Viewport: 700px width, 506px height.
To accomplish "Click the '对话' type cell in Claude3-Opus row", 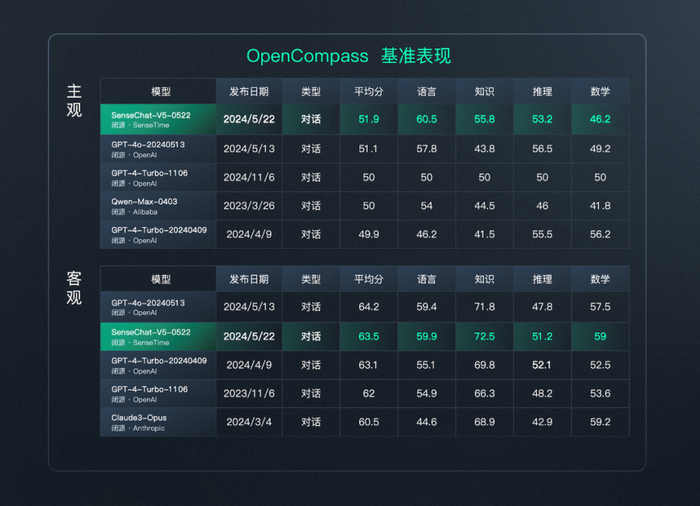I will [311, 422].
